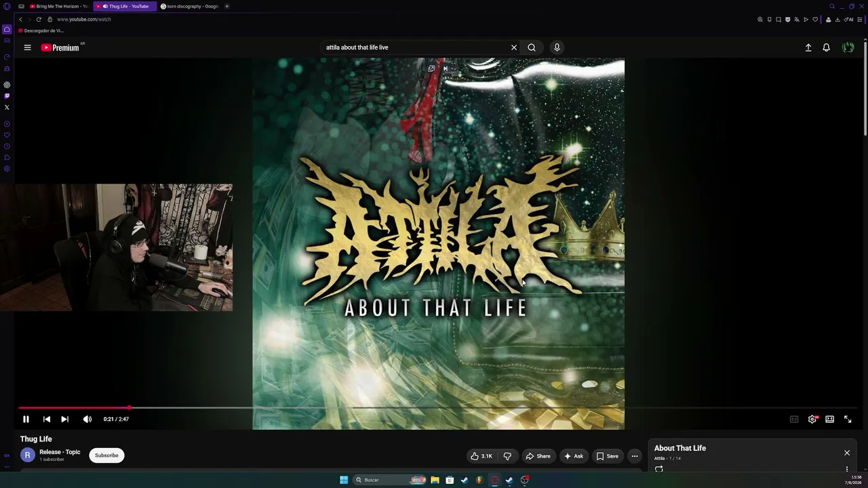Open the account avatar menu
The width and height of the screenshot is (868, 488).
(x=848, y=47)
